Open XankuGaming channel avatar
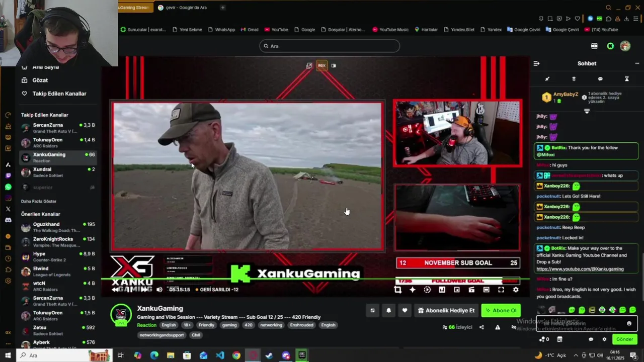This screenshot has height=362, width=644. (121, 315)
